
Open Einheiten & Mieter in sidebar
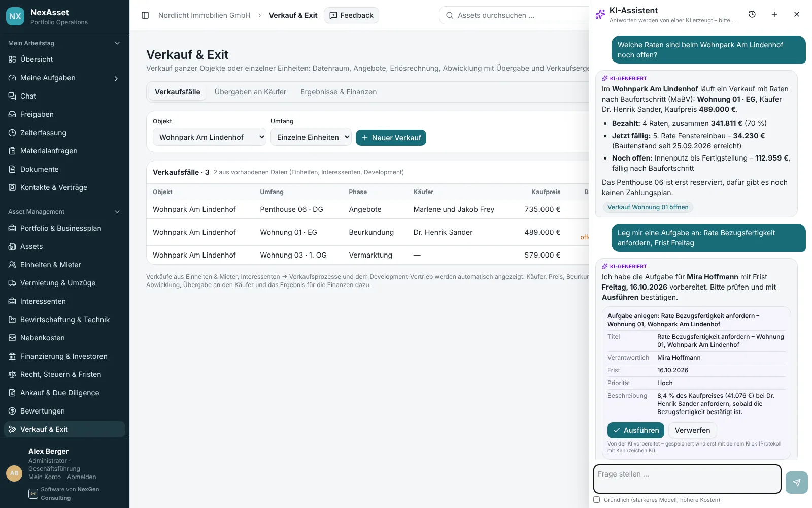(x=64, y=265)
